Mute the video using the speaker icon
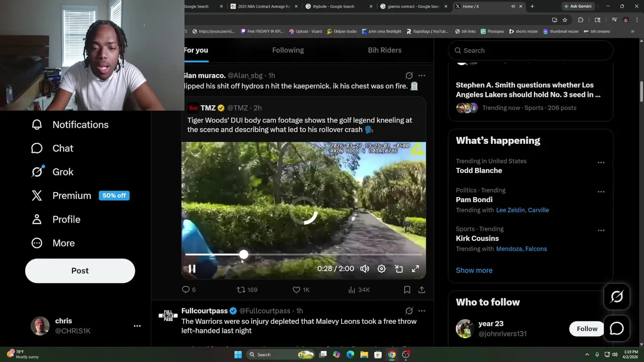Screen dimensions: 644x362 tap(364, 269)
